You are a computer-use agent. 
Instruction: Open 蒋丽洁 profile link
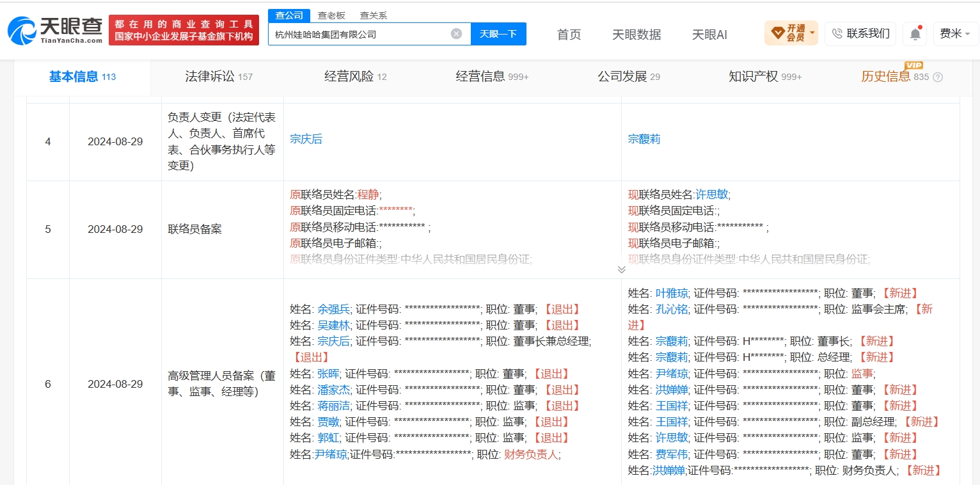(x=334, y=406)
